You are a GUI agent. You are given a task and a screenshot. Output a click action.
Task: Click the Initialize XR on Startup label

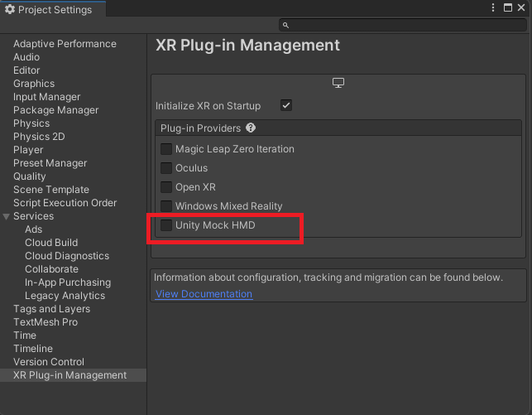click(x=208, y=106)
